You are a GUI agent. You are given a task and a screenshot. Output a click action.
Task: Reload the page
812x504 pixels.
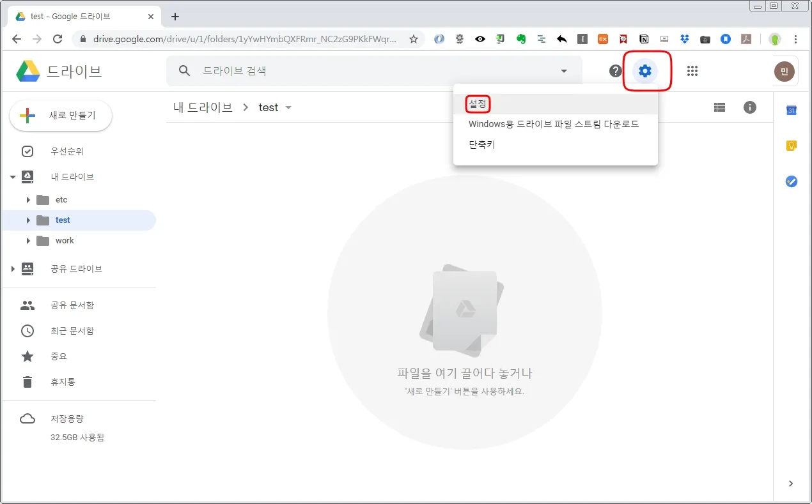tap(58, 39)
